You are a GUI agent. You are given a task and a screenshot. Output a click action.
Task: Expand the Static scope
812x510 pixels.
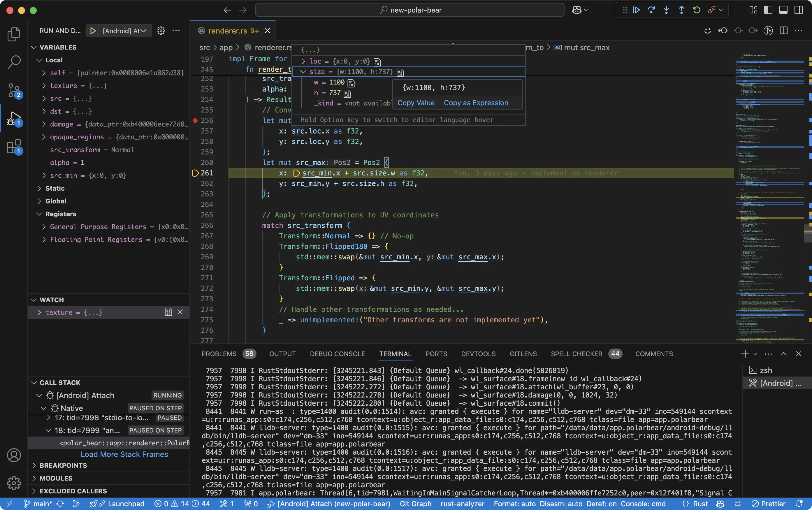tap(39, 188)
